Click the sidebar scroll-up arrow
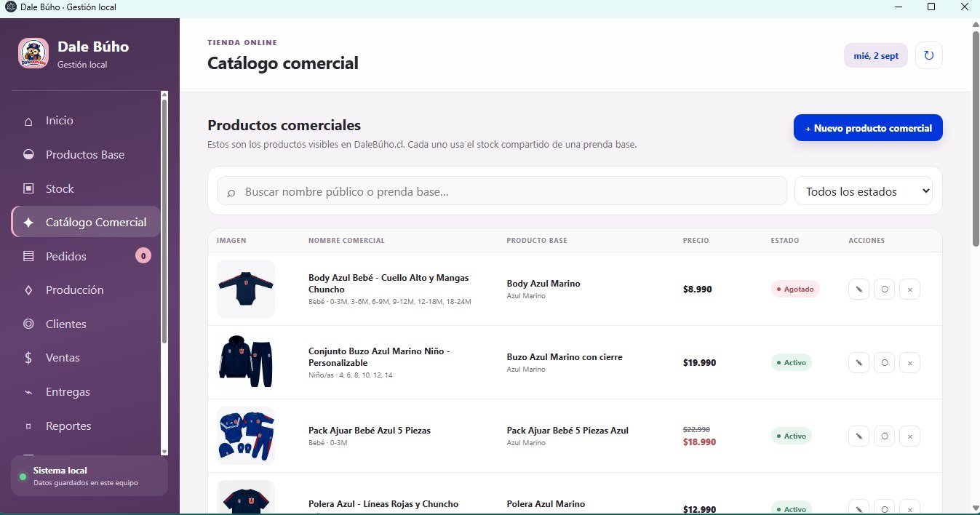This screenshot has height=515, width=980. [x=164, y=95]
